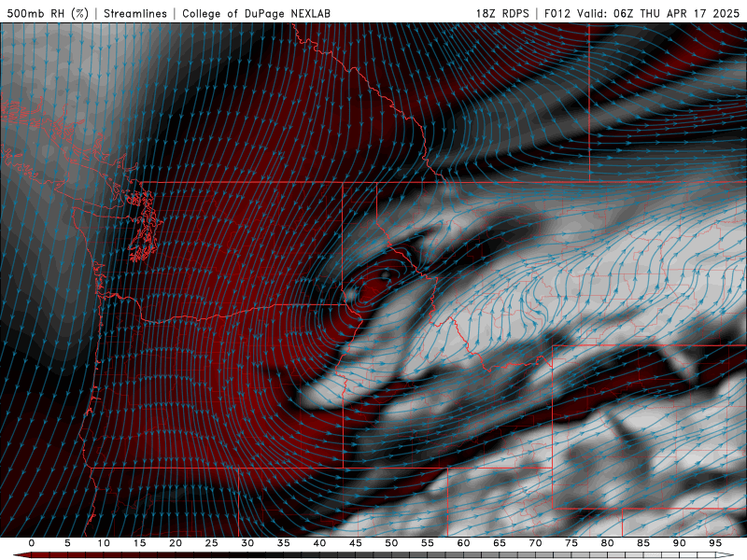The width and height of the screenshot is (747, 560).
Task: Click the '40' color scale label
Action: 319,543
